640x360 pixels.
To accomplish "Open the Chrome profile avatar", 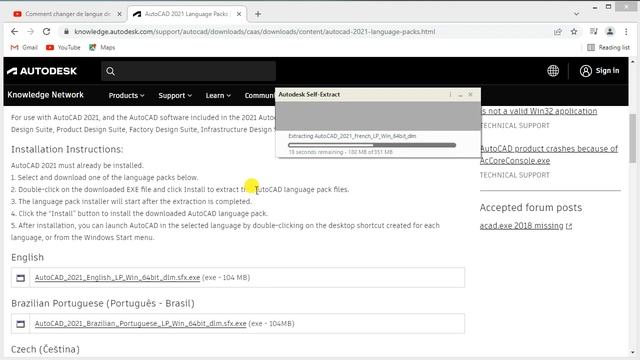I will (x=610, y=31).
